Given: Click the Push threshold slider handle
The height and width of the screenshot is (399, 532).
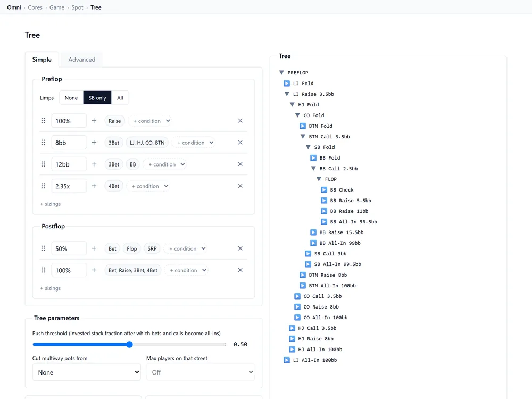Looking at the screenshot, I should 129,344.
